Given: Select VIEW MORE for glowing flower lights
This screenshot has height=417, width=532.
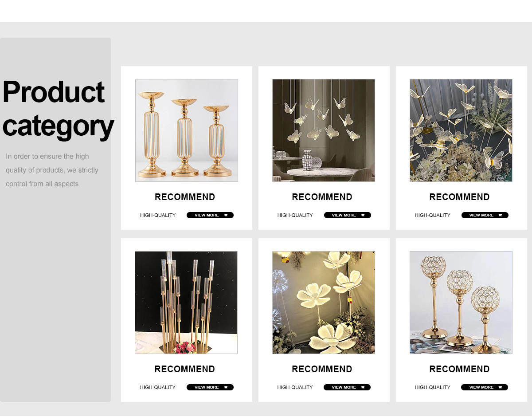Looking at the screenshot, I should click(347, 387).
